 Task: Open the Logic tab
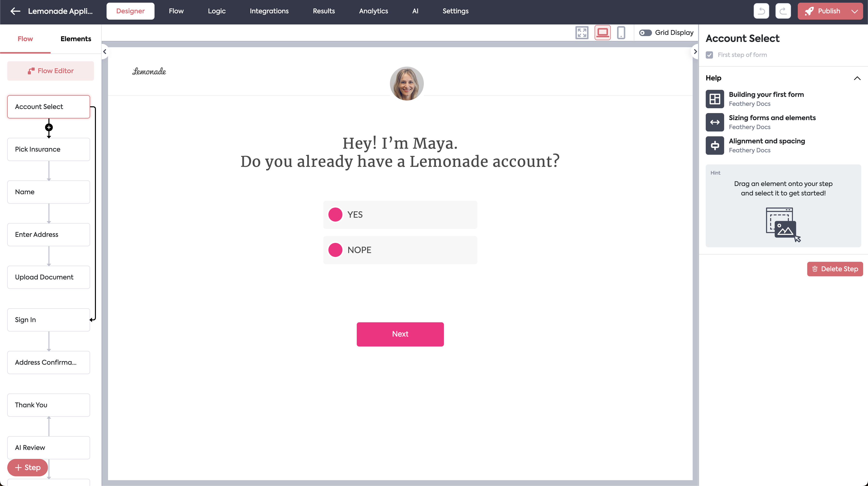point(217,11)
